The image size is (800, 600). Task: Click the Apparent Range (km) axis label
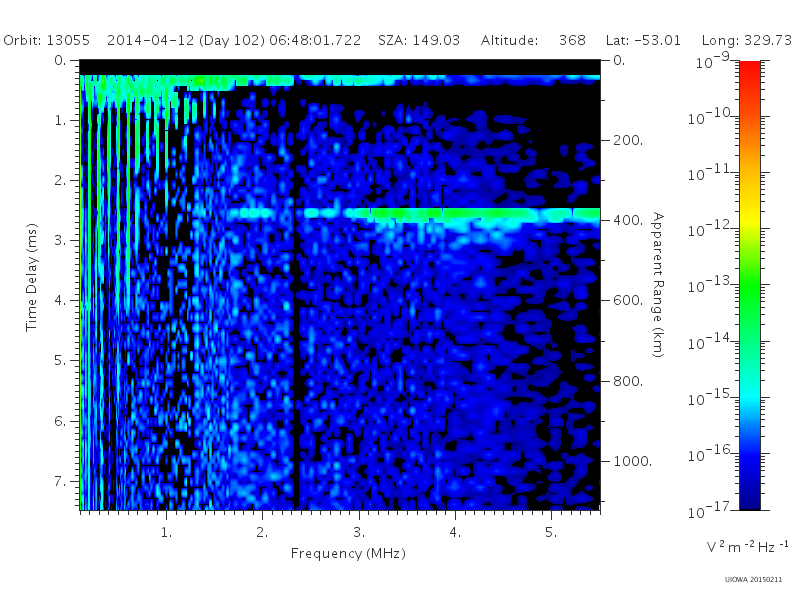pos(659,285)
